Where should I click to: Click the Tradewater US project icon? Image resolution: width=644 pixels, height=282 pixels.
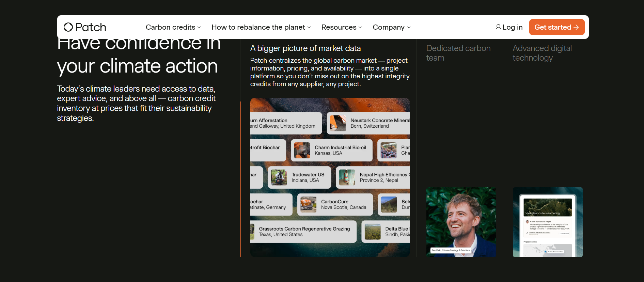[279, 177]
